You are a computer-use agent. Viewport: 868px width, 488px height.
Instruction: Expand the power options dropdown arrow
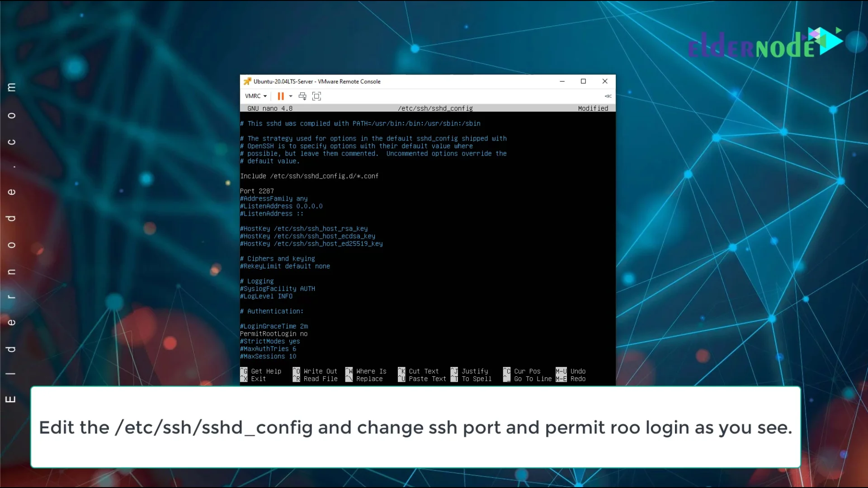(291, 96)
